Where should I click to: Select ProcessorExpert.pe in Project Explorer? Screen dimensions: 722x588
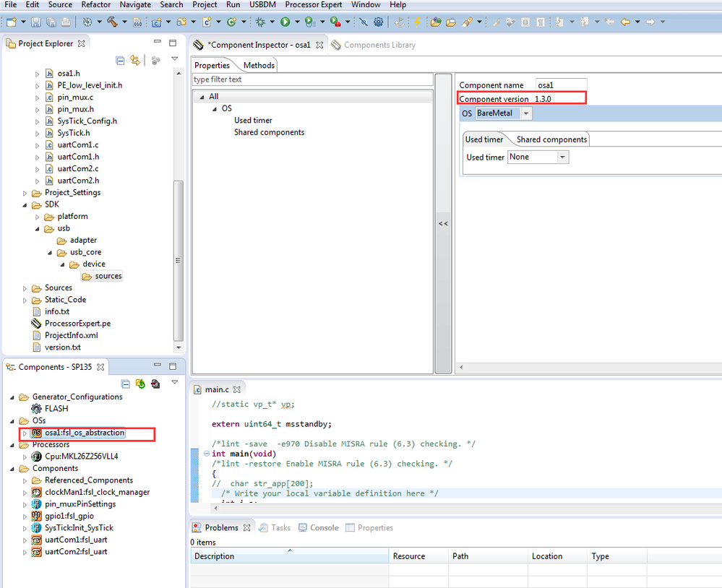coord(77,324)
